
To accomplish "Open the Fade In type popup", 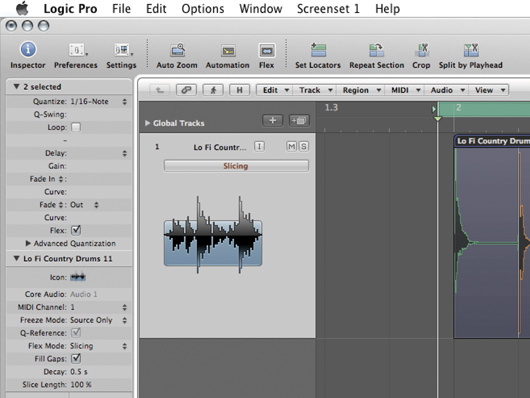I will click(61, 179).
